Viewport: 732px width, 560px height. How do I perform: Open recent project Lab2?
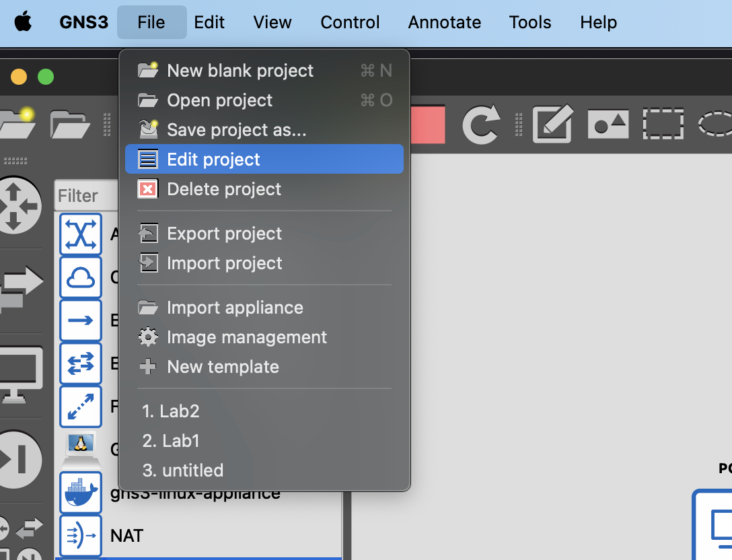171,411
